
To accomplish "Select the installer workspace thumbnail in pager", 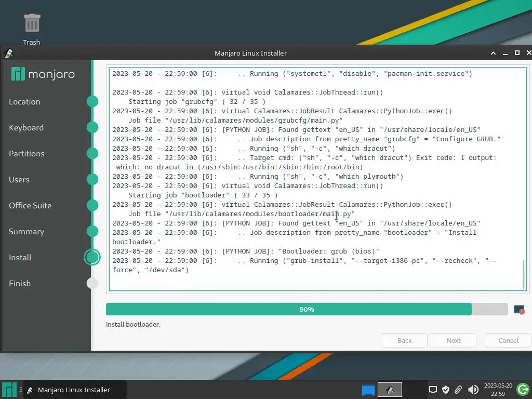I will pos(390,390).
